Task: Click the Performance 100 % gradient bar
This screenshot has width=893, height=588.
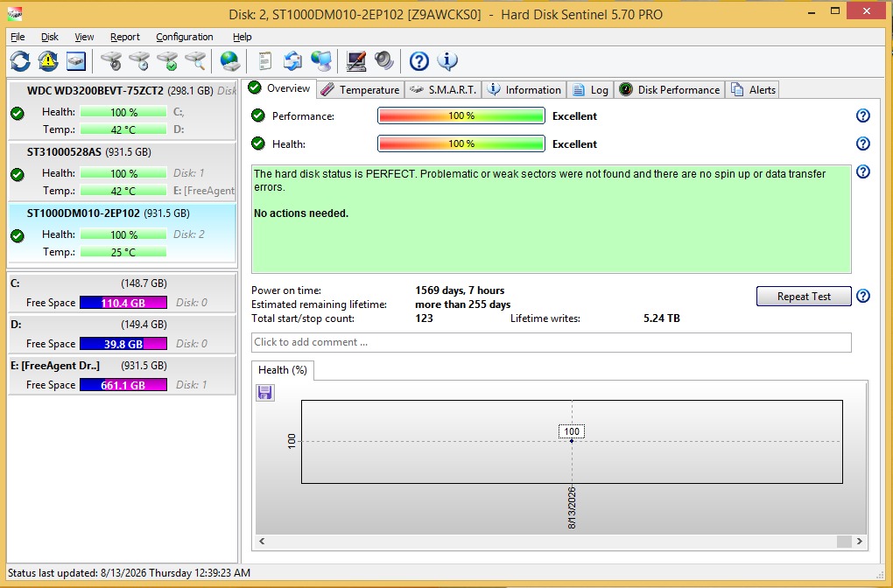Action: pyautogui.click(x=461, y=115)
